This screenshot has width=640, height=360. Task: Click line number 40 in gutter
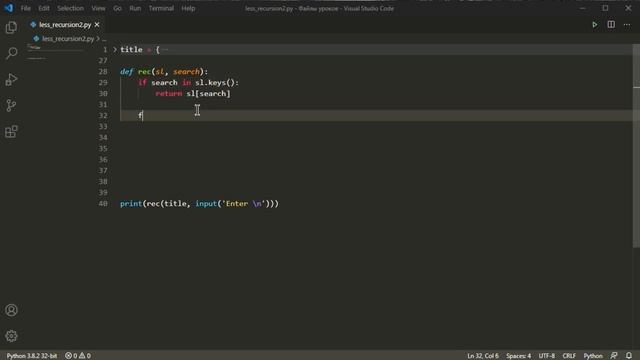point(103,204)
